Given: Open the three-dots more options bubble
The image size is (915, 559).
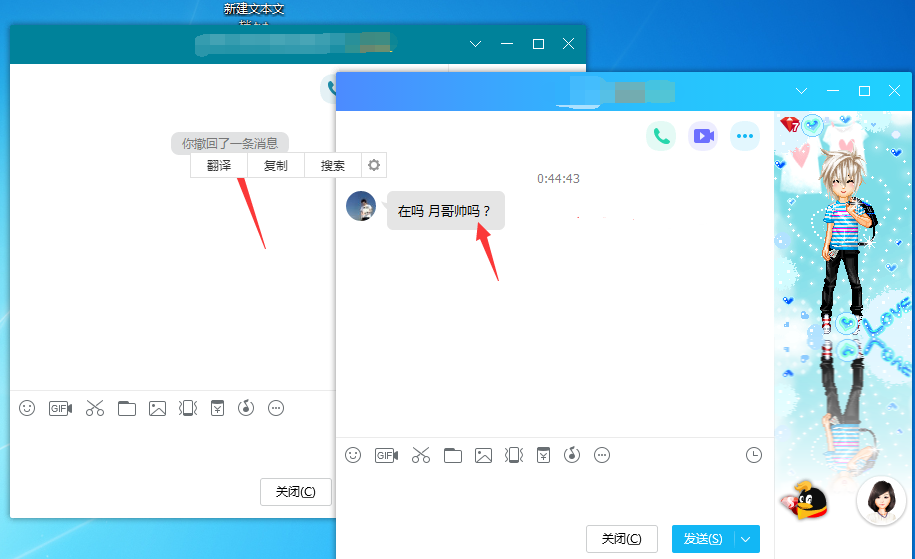Looking at the screenshot, I should point(745,136).
